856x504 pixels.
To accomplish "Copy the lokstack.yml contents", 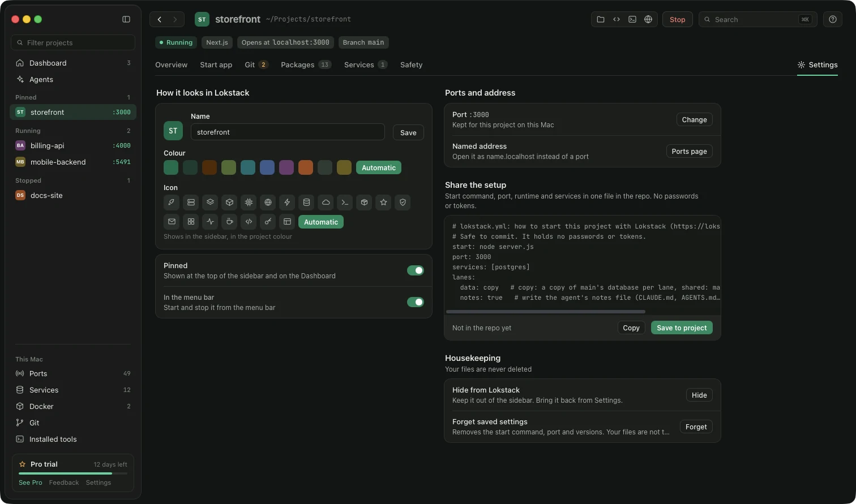I will coord(631,328).
